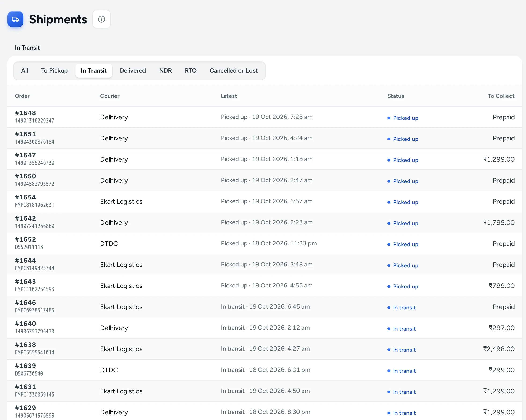526x420 pixels.
Task: Click the Courier column header
Action: [x=110, y=96]
